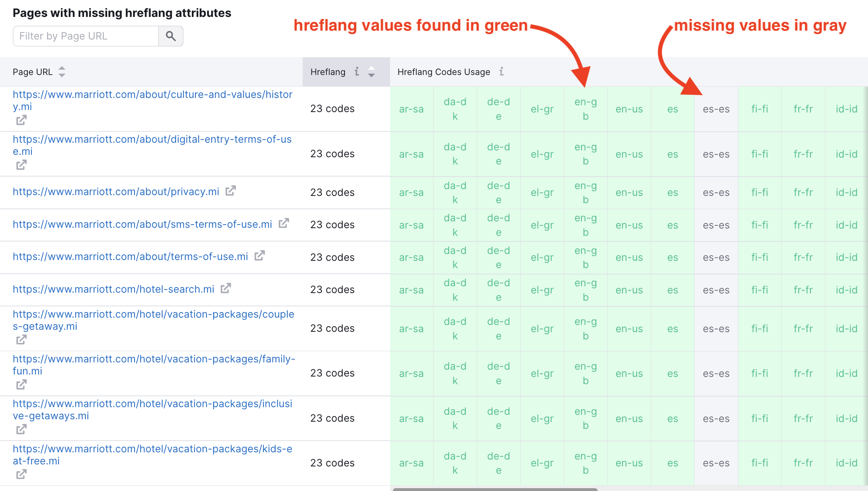Click the green en-gb cell for privacy.mi
868x491 pixels.
tap(585, 192)
